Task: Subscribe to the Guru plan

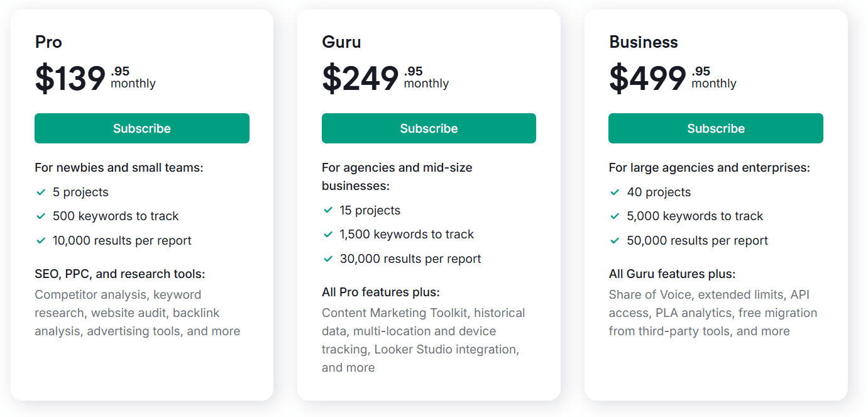Action: (x=428, y=128)
